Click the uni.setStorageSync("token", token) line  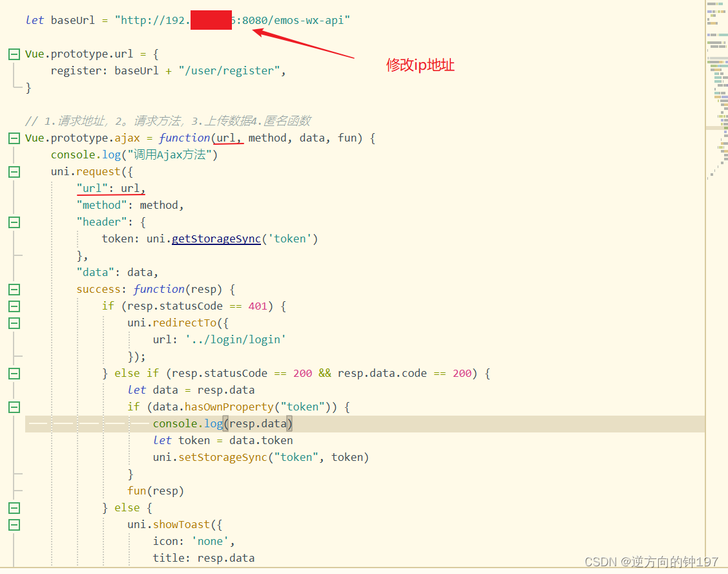[261, 458]
